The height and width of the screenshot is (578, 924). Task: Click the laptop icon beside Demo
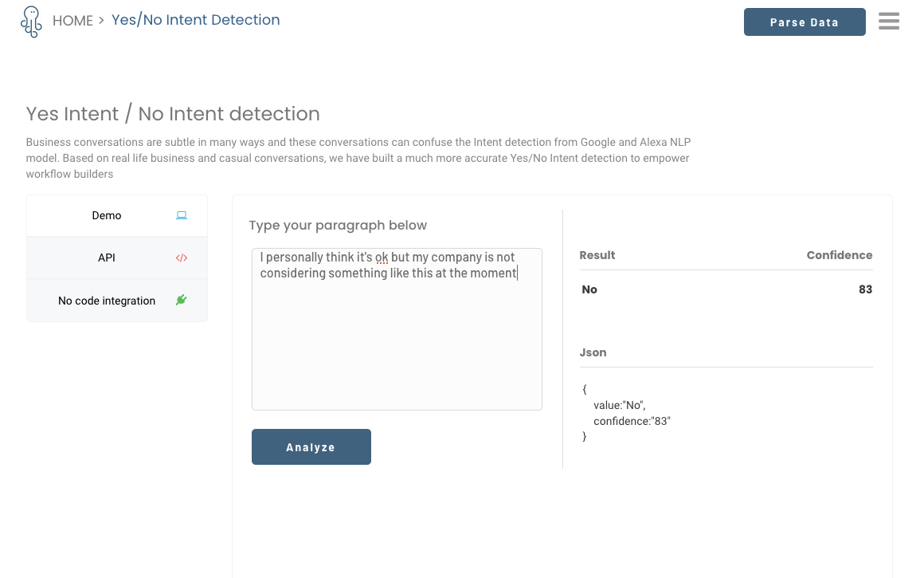[182, 215]
